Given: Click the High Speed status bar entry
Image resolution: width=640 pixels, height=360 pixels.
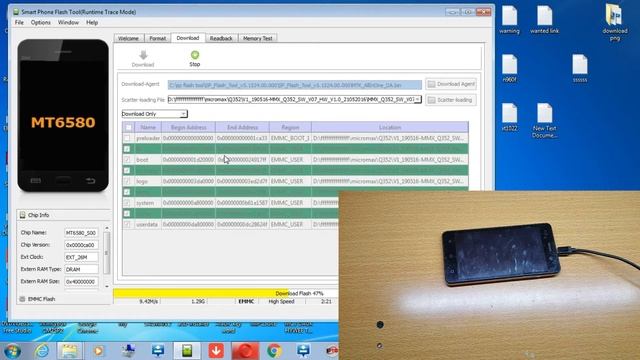Looking at the screenshot, I should coord(281,301).
